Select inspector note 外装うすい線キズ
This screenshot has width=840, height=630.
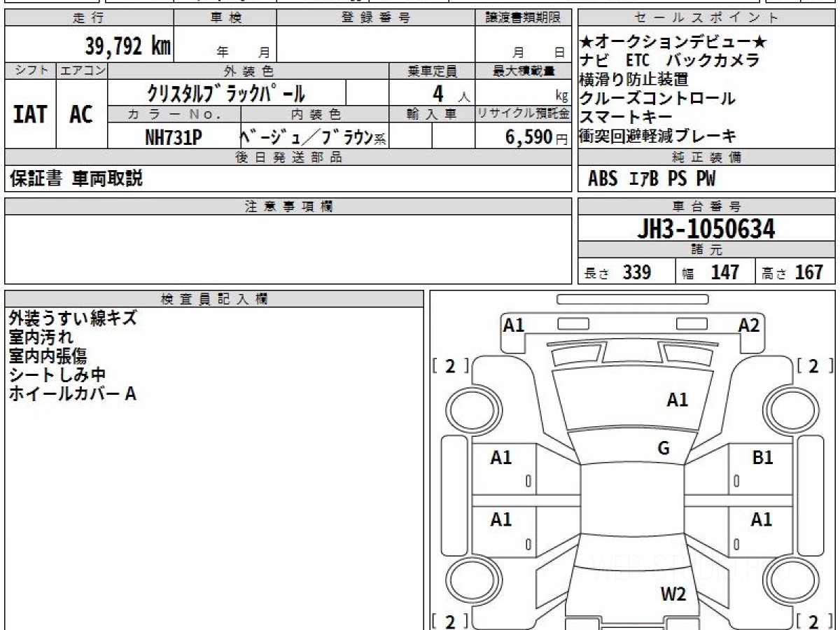point(72,318)
